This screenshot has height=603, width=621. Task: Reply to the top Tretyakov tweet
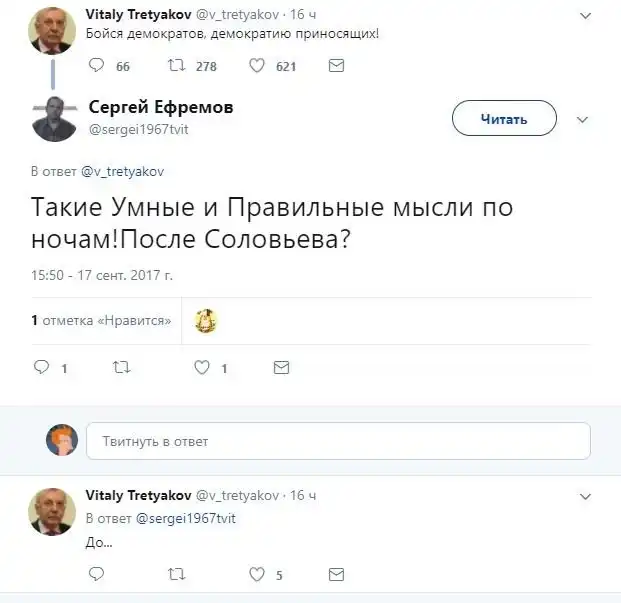(97, 66)
